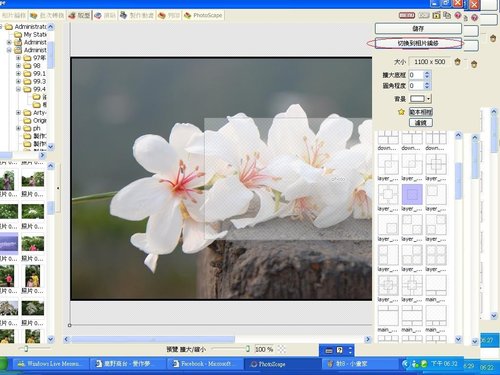Click the folder tree's scroll up arrow
This screenshot has width=500, height=375.
pos(51,26)
